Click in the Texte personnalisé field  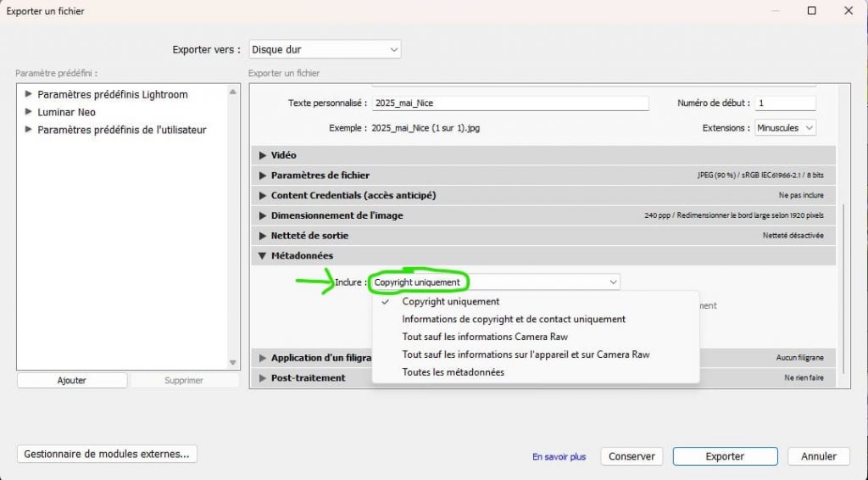tap(510, 103)
